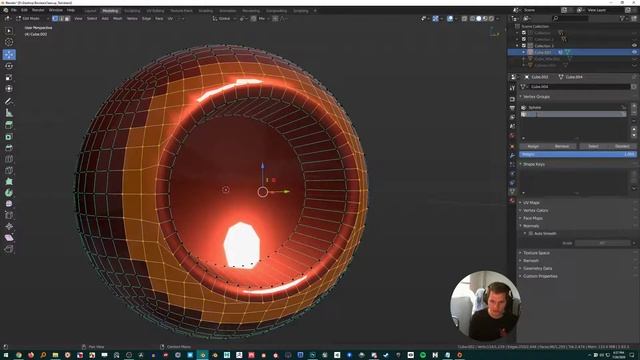This screenshot has width=640, height=360.
Task: Click the vertex group Deselect button
Action: pos(622,146)
